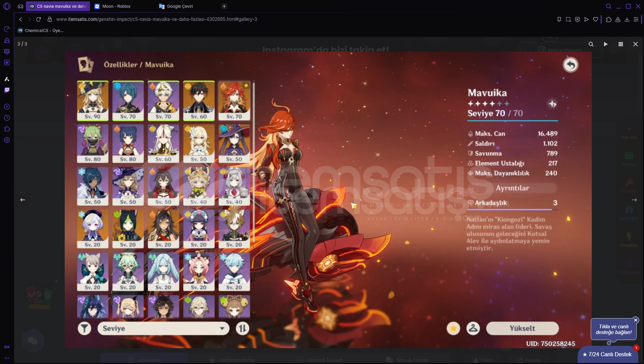
Task: Open the sidebar three dots menu
Action: (x=7, y=358)
